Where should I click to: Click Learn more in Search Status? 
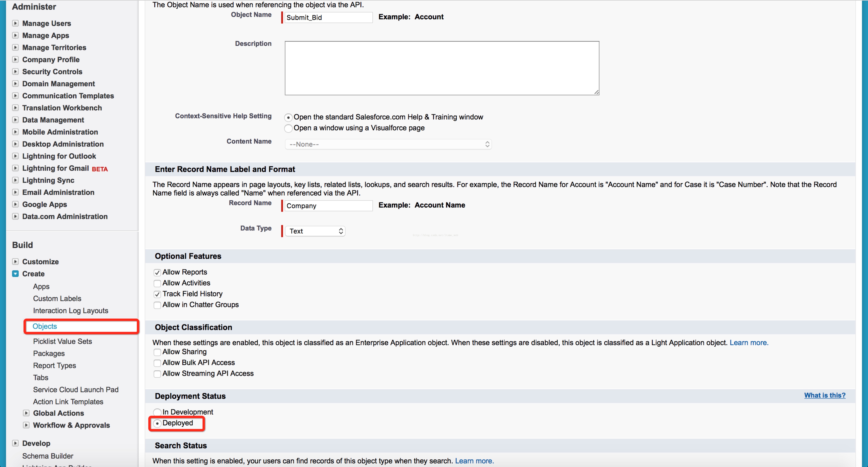474,461
